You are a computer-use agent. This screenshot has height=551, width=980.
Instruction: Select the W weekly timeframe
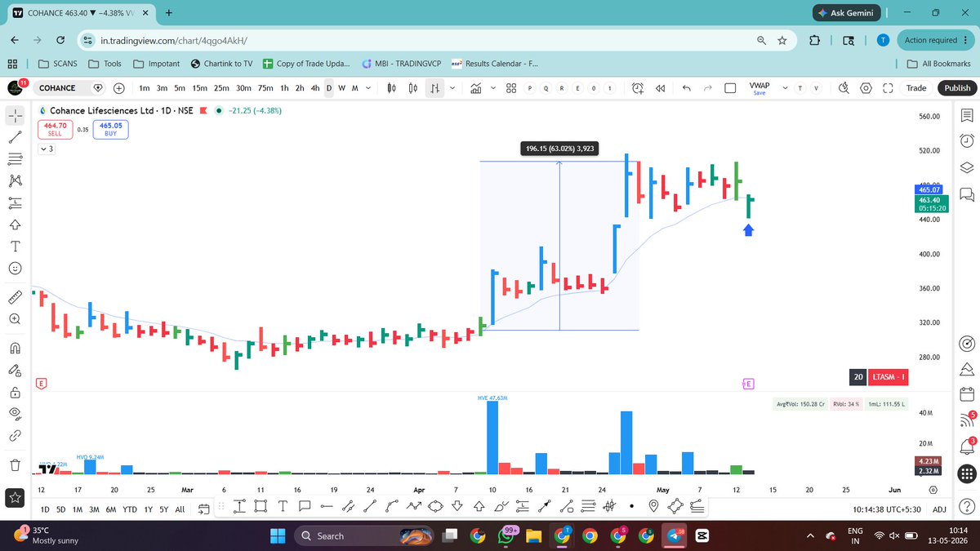(x=341, y=88)
